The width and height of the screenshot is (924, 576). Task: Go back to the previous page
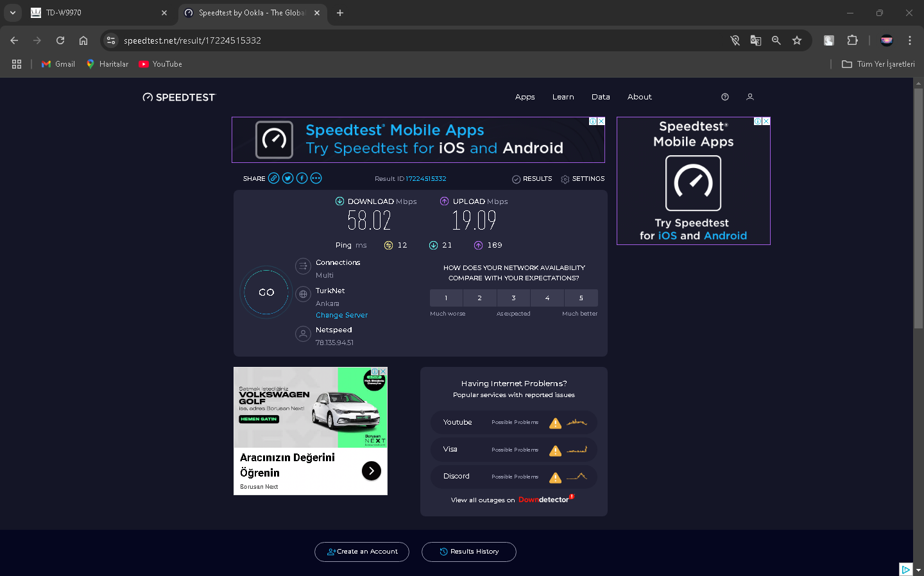(x=14, y=40)
